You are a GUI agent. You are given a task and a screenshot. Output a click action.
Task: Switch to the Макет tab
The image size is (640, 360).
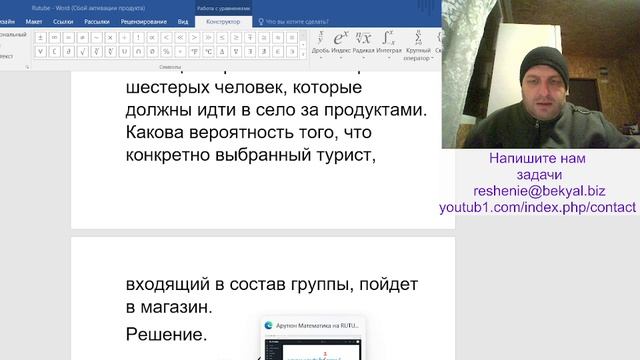click(x=34, y=22)
